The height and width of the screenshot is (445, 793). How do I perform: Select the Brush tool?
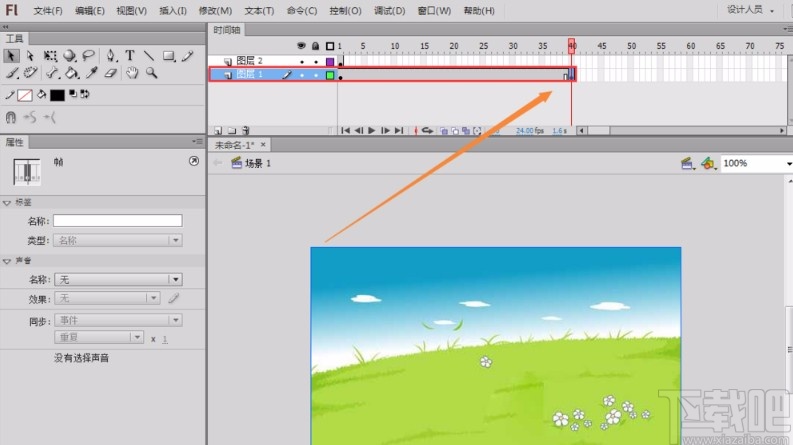pos(12,73)
